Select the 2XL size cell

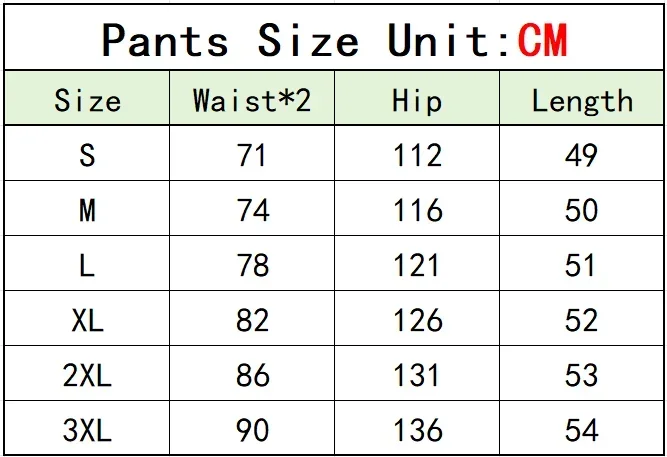(x=87, y=375)
